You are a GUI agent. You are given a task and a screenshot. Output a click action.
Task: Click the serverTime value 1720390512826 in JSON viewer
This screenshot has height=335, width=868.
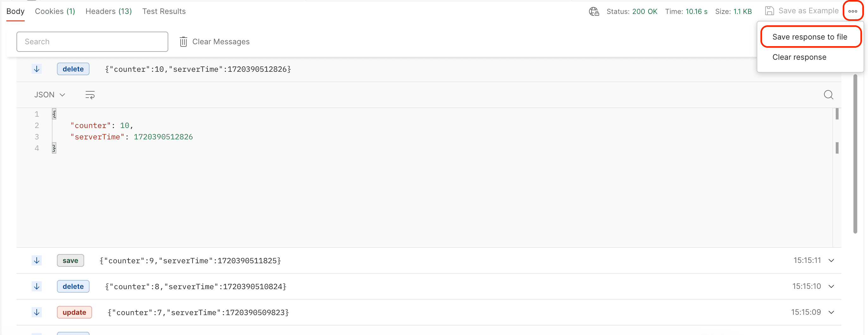pyautogui.click(x=163, y=137)
